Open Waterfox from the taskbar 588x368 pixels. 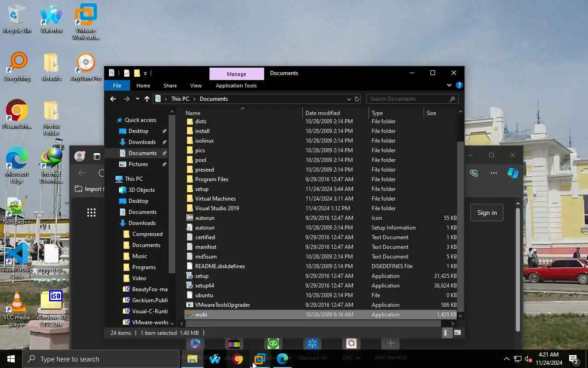point(215,359)
